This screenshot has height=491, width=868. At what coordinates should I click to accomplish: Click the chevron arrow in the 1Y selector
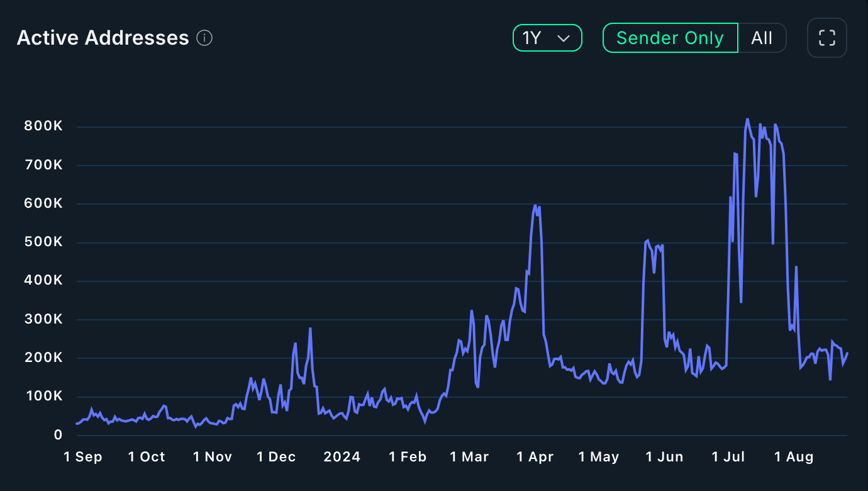click(564, 38)
